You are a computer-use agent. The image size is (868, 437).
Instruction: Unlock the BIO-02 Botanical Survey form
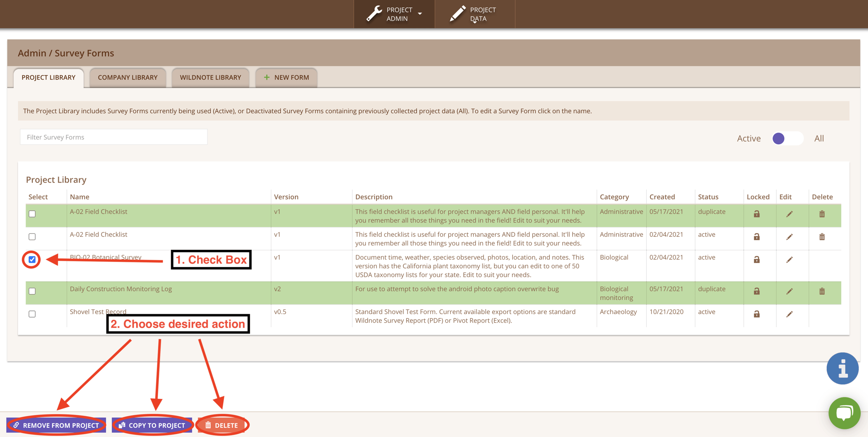tap(756, 260)
